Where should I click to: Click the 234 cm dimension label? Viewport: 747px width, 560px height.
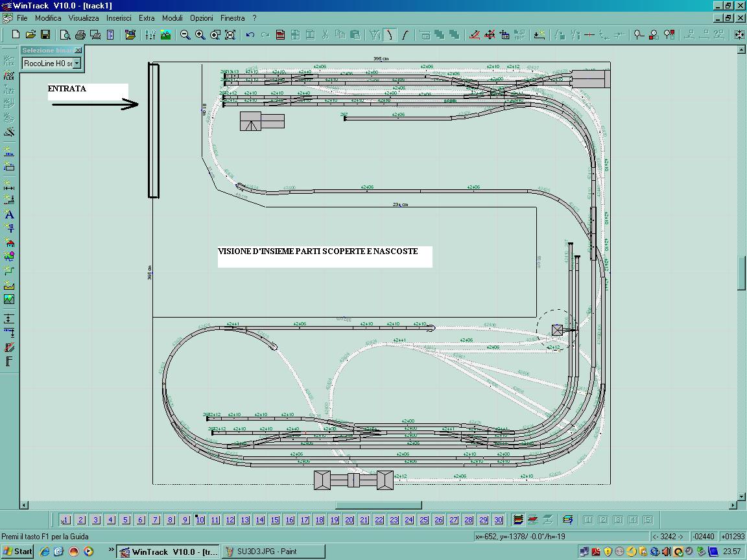pyautogui.click(x=400, y=205)
